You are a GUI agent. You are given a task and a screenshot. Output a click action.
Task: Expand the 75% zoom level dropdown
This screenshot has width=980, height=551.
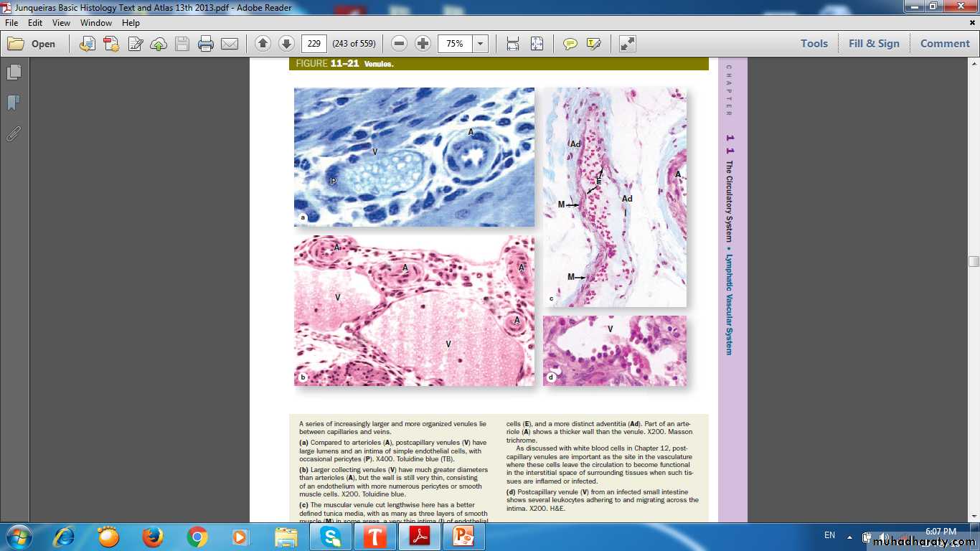480,44
